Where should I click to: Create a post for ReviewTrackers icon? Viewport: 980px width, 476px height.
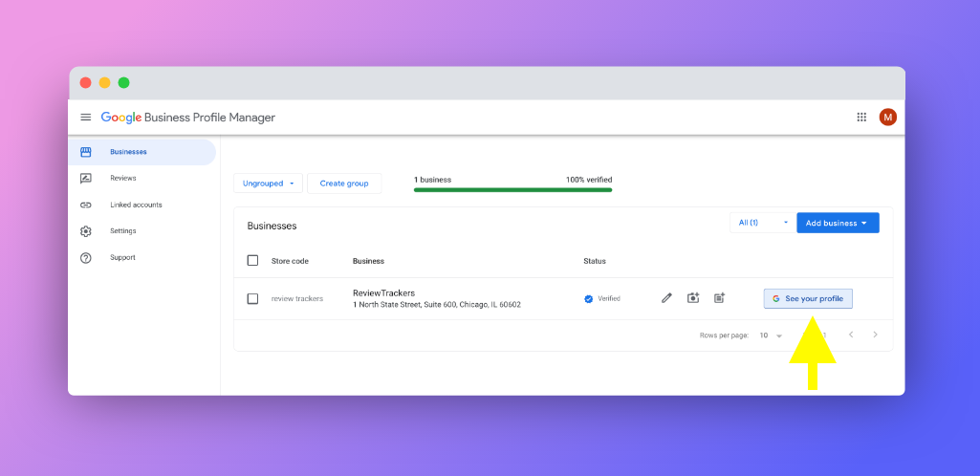pos(719,298)
